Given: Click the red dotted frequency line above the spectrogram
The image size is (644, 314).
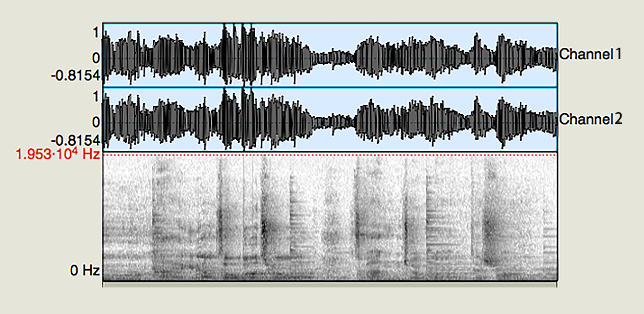Looking at the screenshot, I should [330, 154].
